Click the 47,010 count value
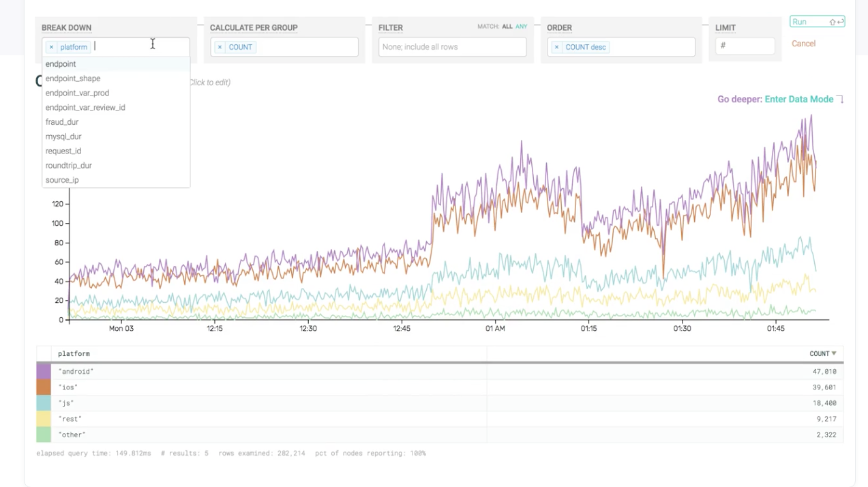The width and height of the screenshot is (868, 487). [824, 372]
